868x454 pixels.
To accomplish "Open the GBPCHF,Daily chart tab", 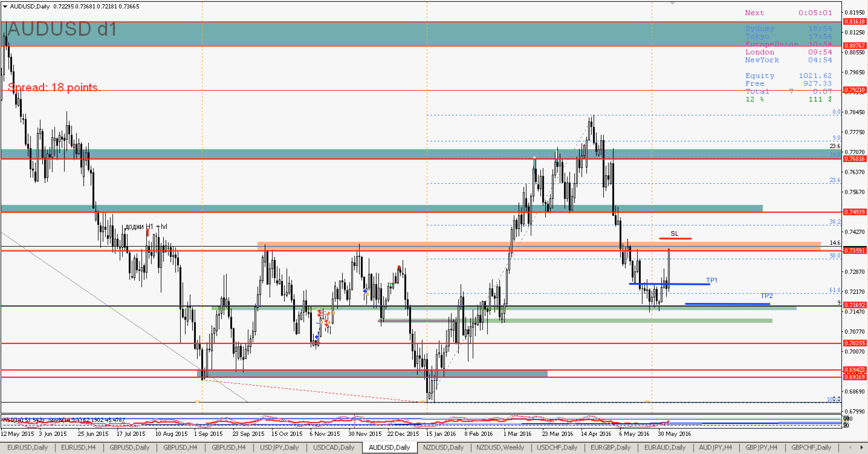I will [x=812, y=448].
